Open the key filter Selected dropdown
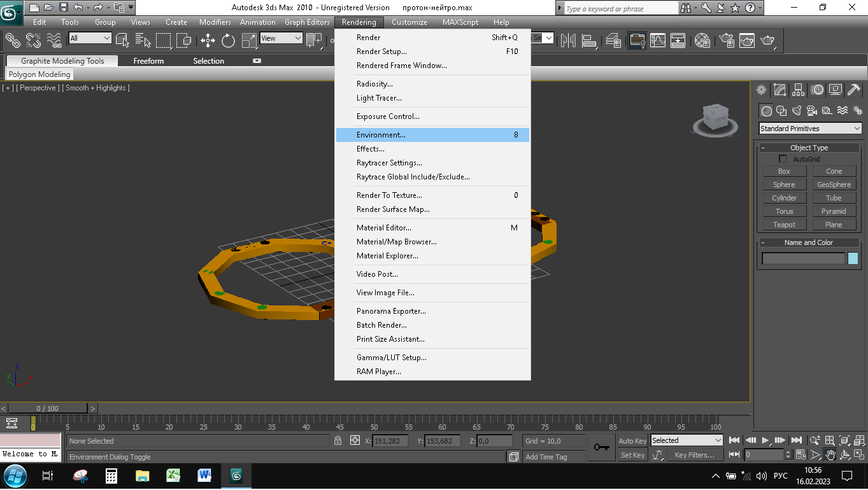The height and width of the screenshot is (490, 868). (x=687, y=440)
